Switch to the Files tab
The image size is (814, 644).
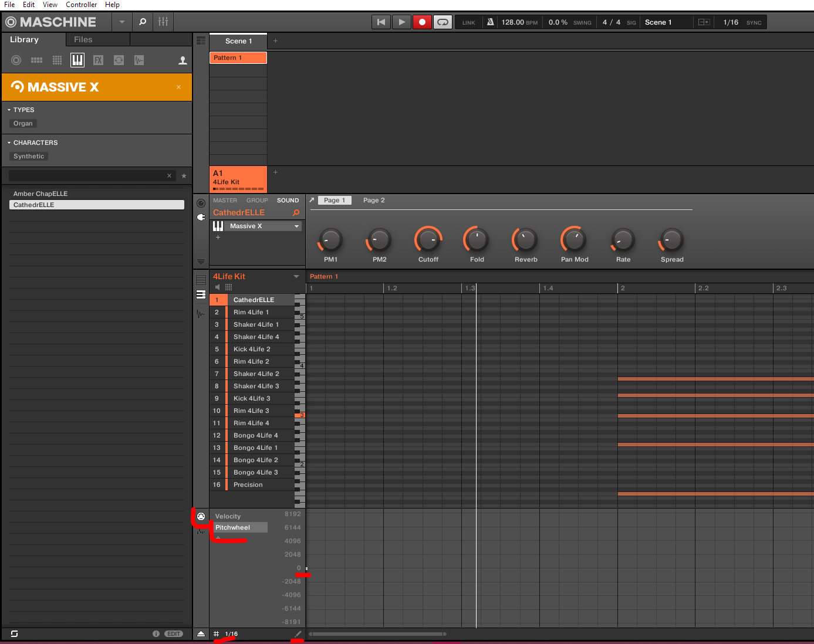tap(83, 39)
